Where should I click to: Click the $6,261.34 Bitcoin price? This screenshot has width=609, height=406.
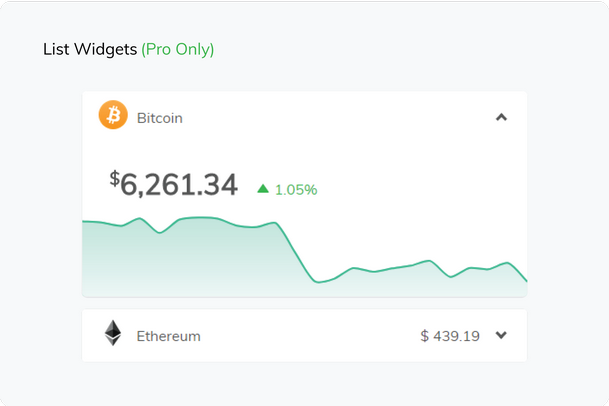pyautogui.click(x=179, y=185)
